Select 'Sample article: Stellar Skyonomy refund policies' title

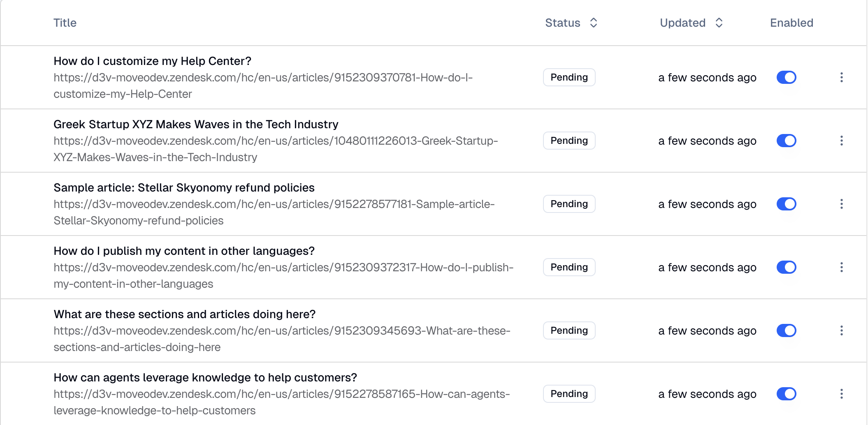(x=184, y=187)
